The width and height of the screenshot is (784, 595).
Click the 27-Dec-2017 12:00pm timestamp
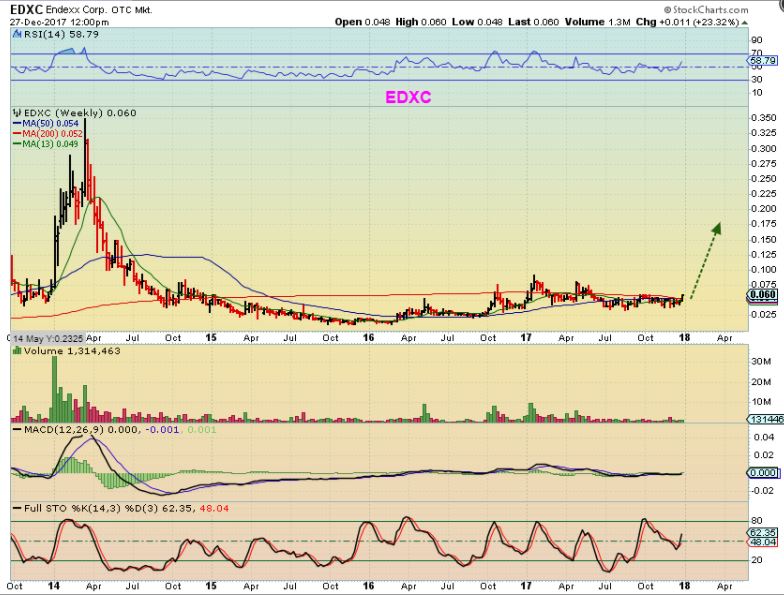coord(59,22)
